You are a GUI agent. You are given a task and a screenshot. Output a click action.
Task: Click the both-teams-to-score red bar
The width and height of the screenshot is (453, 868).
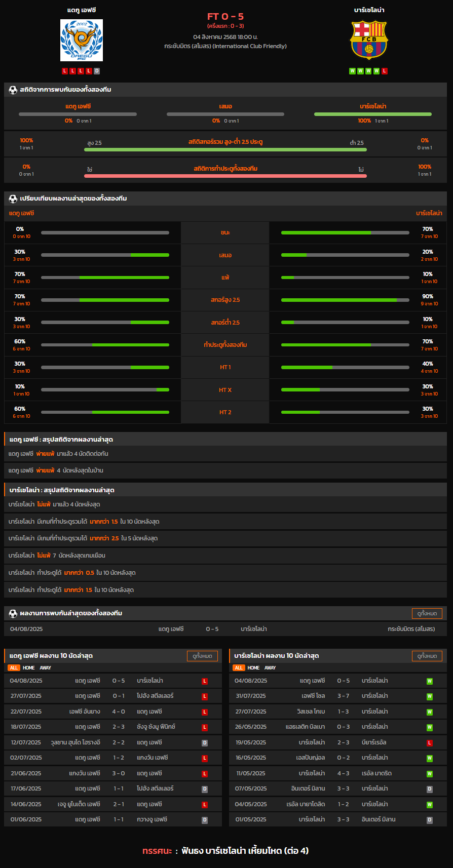pyautogui.click(x=225, y=176)
